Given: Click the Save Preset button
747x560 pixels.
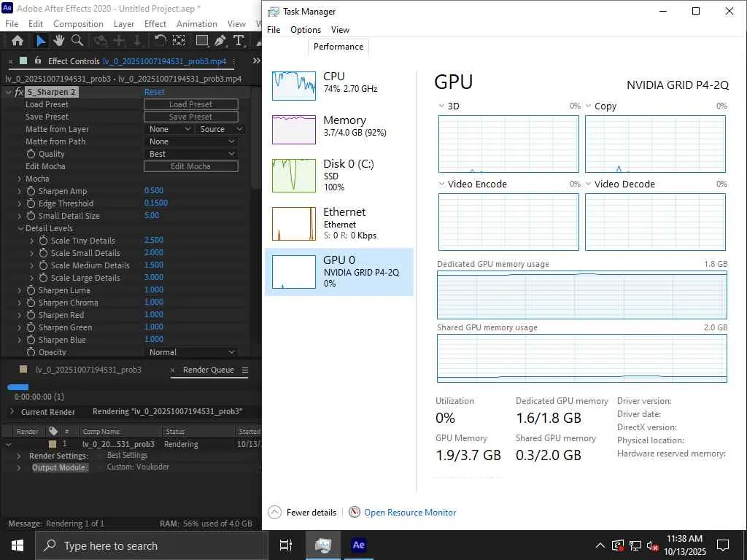Looking at the screenshot, I should click(x=191, y=117).
